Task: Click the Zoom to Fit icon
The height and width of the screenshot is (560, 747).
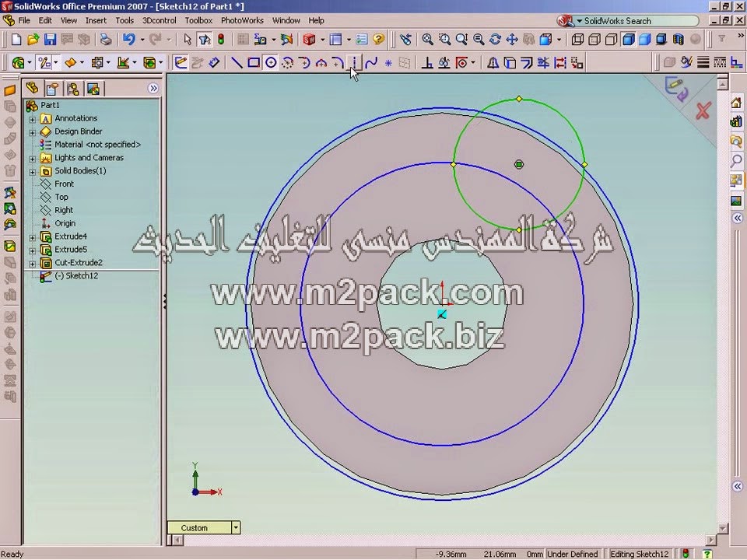Action: (x=427, y=40)
